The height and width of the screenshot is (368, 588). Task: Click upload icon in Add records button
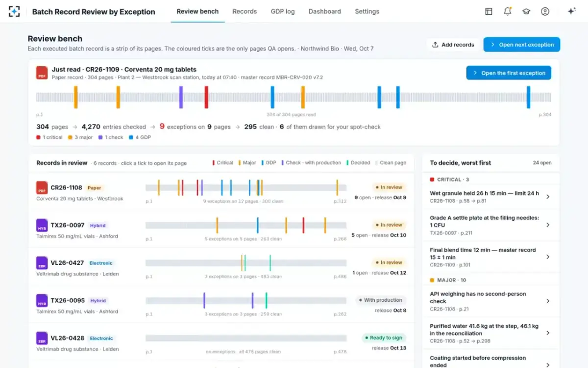coord(435,45)
